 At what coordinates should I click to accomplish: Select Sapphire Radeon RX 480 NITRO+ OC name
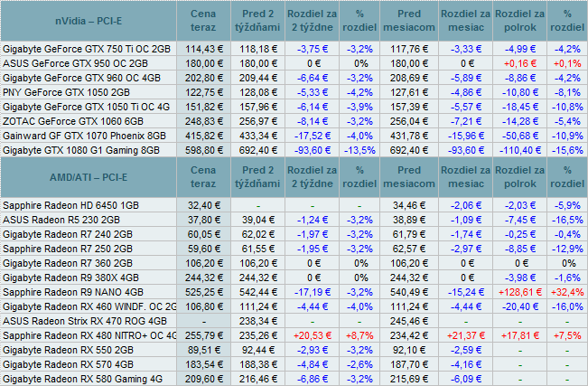[89, 335]
